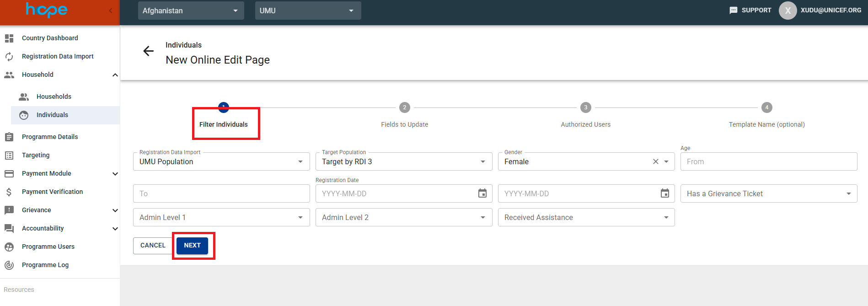
Task: Open Programme Details from sidebar
Action: click(x=50, y=137)
